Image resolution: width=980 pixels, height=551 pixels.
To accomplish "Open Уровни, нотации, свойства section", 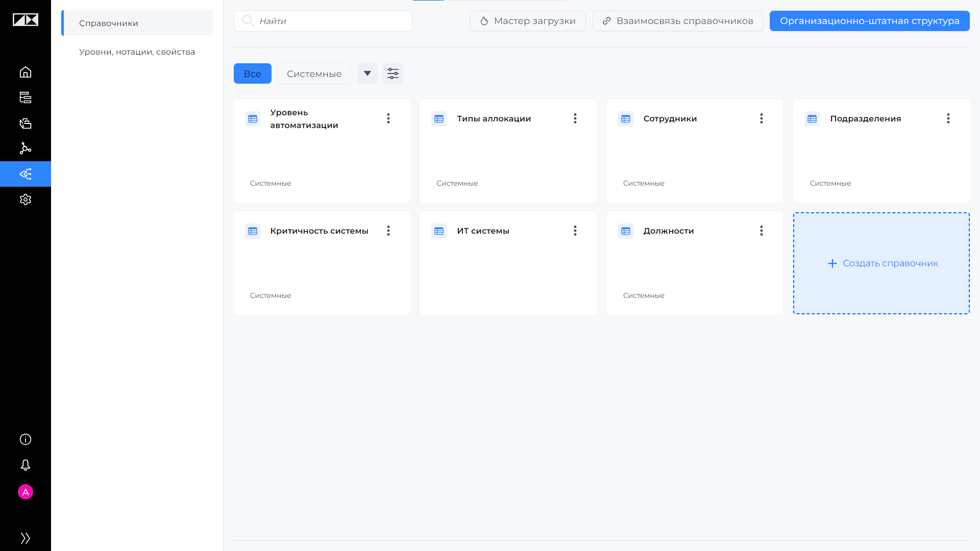I will [137, 52].
